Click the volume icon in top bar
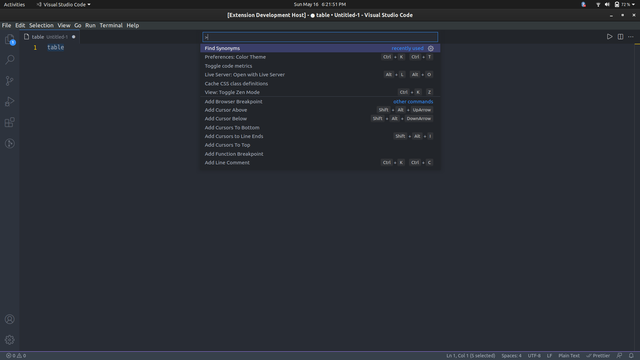 [607, 4]
